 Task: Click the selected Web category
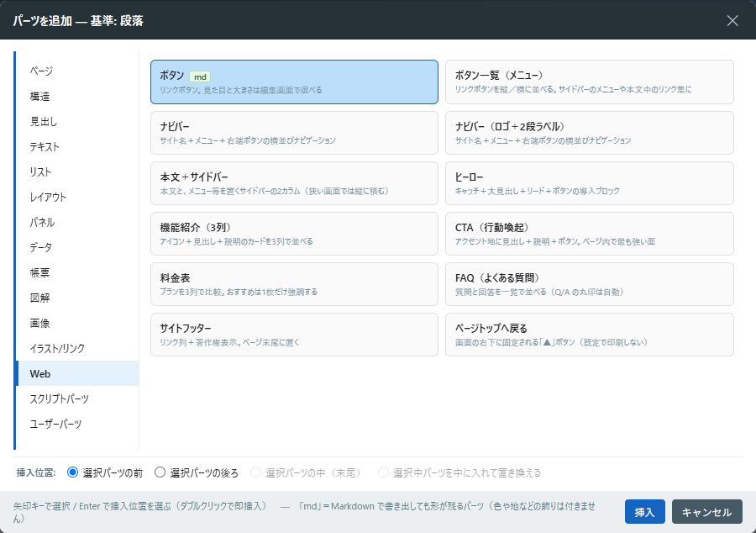pos(78,373)
